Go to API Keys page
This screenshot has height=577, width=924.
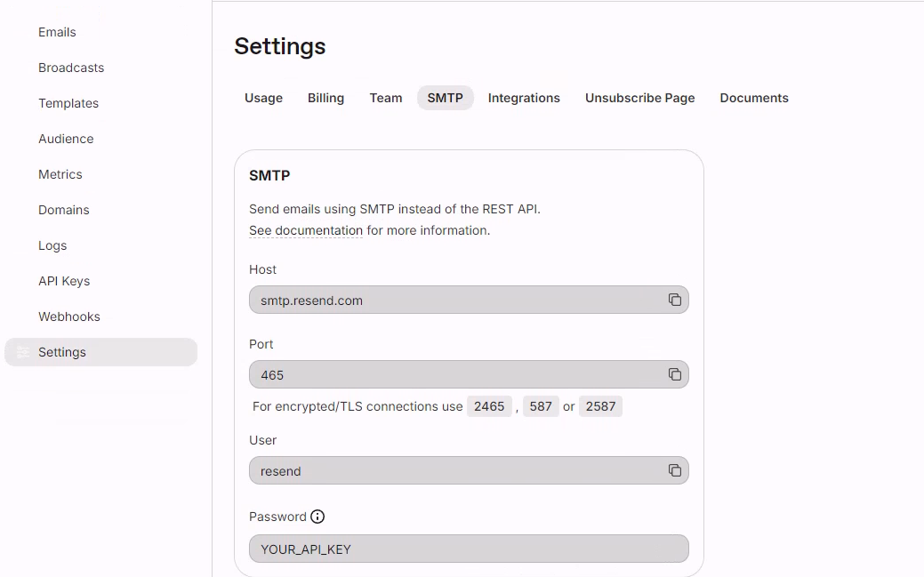(x=64, y=281)
